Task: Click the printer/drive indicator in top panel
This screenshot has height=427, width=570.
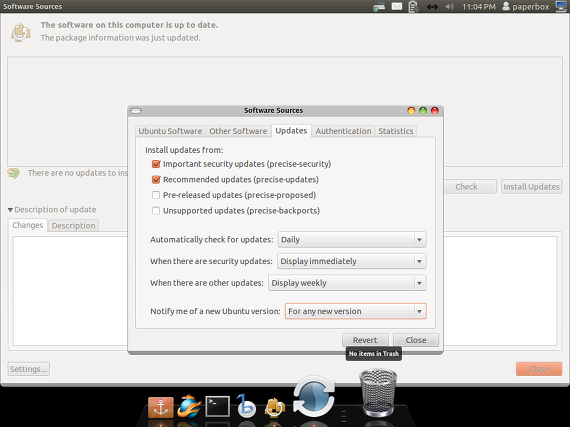Action: [379, 7]
